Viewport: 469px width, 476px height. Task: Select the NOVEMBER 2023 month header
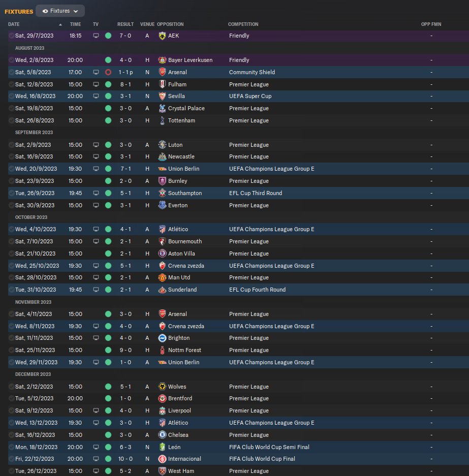pos(33,302)
